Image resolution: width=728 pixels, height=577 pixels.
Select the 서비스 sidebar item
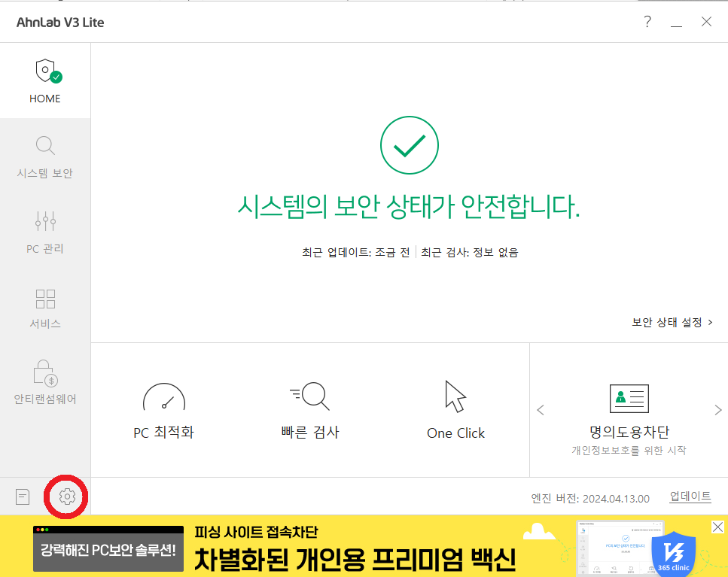point(45,308)
